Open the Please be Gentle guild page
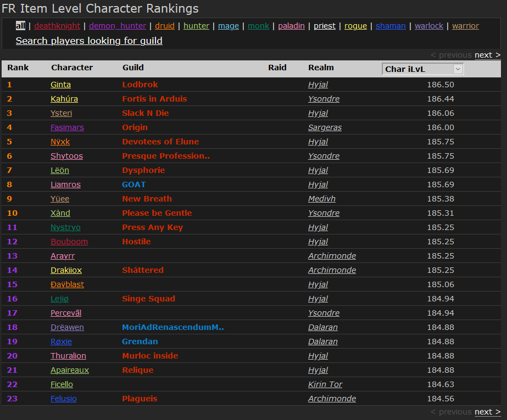Image resolution: width=507 pixels, height=420 pixels. coord(157,213)
